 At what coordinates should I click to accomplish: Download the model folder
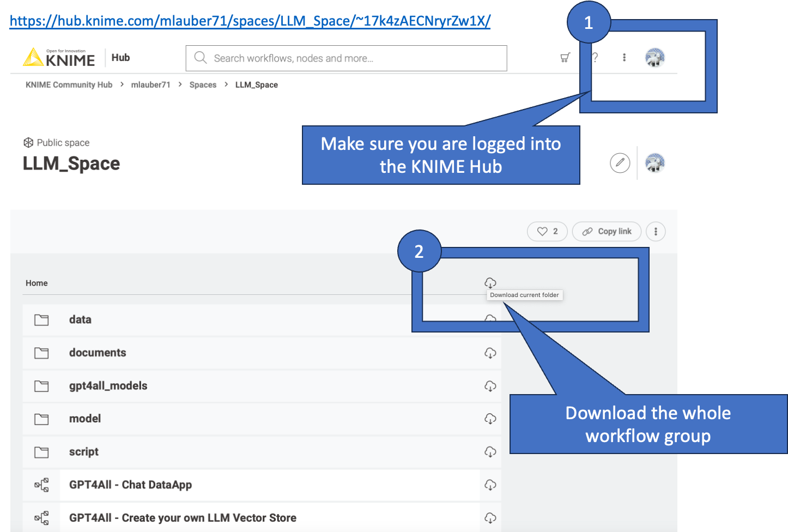coord(490,419)
